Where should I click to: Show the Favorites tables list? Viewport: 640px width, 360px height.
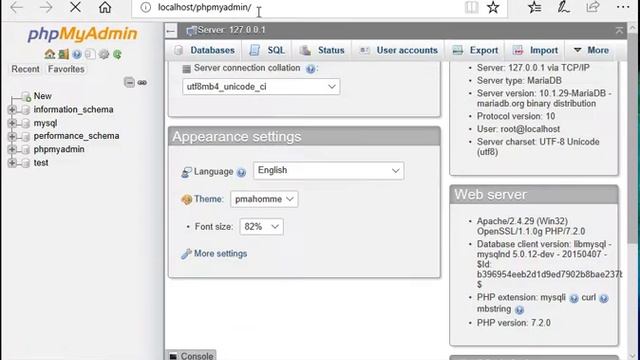[66, 69]
